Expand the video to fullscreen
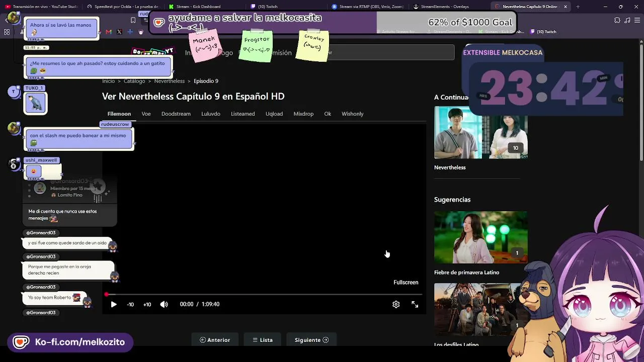 [415, 304]
